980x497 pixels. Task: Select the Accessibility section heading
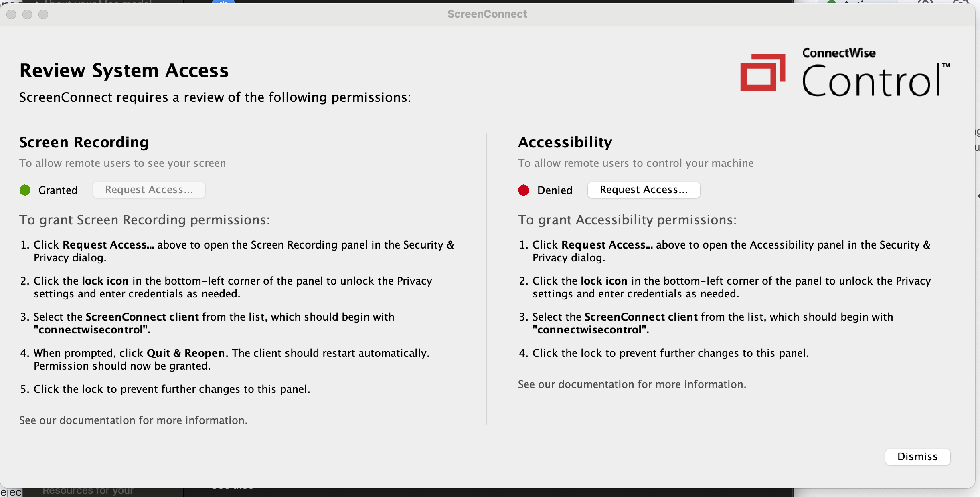[x=565, y=142]
